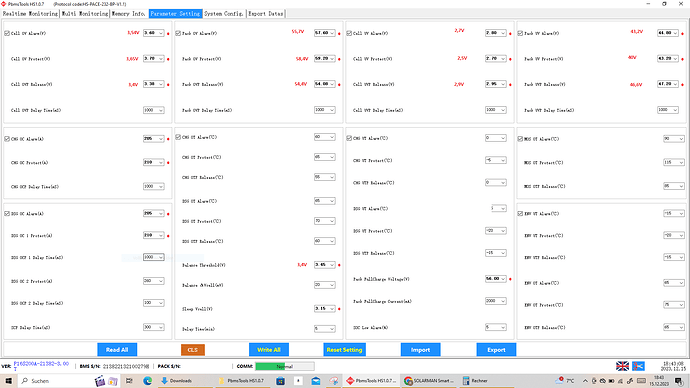Open the notification center icon
Image resolution: width=690 pixels, height=388 pixels.
680,381
